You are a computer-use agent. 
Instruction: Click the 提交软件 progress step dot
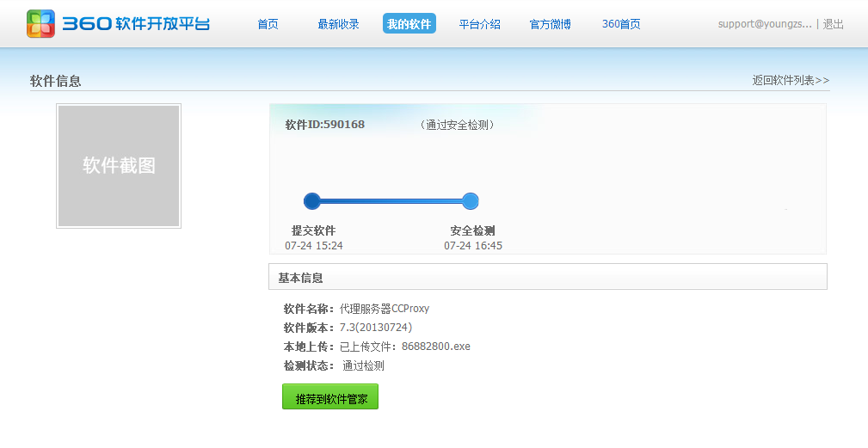(x=312, y=200)
